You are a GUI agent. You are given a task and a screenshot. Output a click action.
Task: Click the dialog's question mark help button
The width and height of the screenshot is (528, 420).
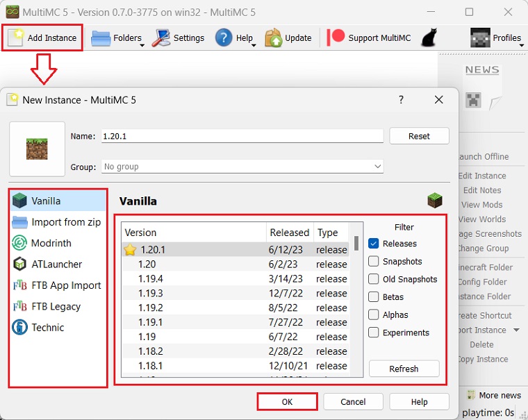pos(401,99)
